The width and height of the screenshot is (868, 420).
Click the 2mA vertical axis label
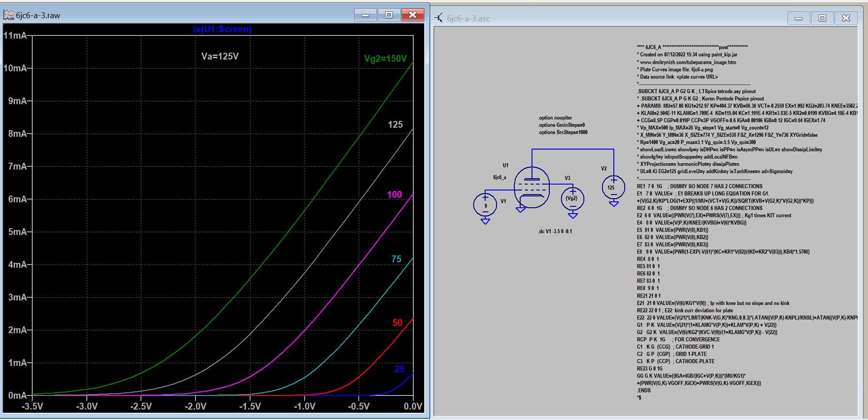(x=18, y=330)
